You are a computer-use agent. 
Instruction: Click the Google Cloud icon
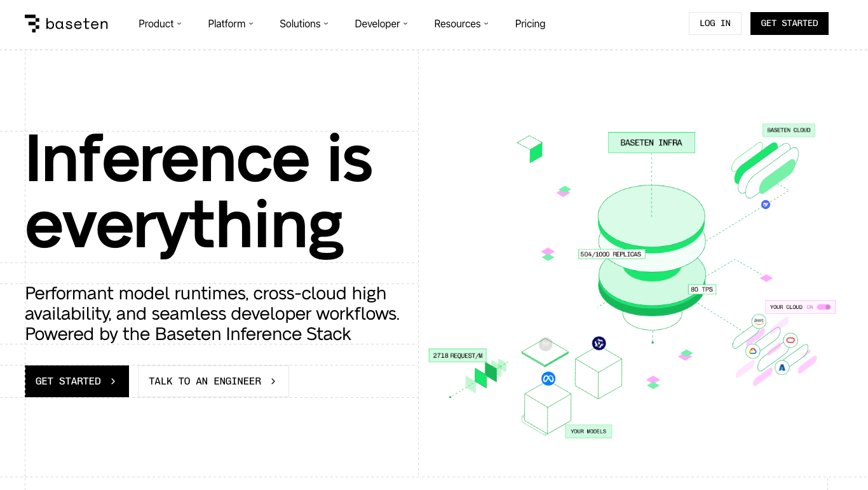tap(752, 351)
